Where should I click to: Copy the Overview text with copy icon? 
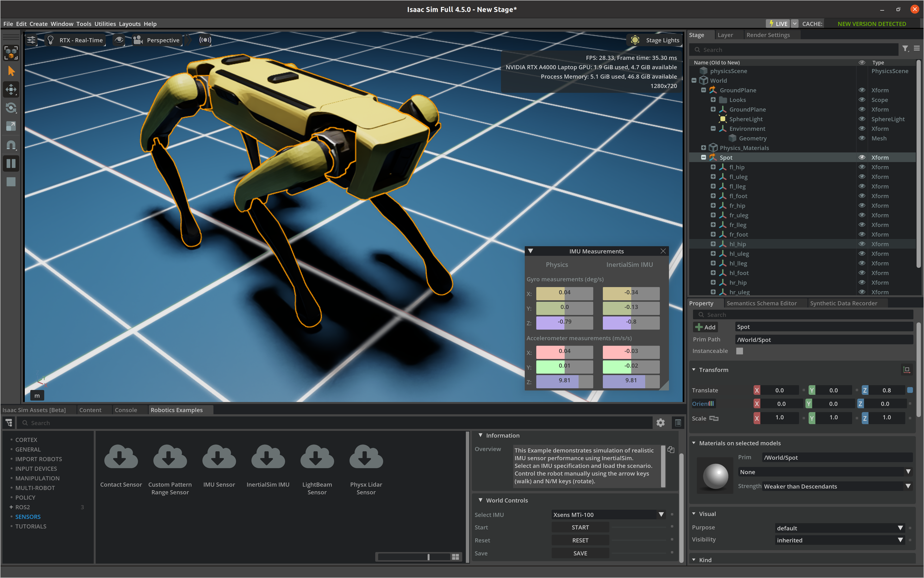(x=671, y=450)
